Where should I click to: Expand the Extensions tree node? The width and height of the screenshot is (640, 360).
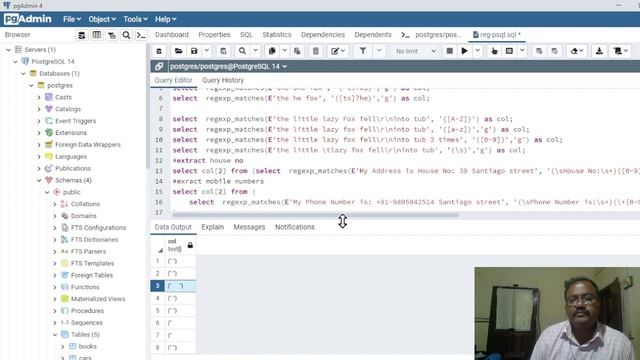39,133
